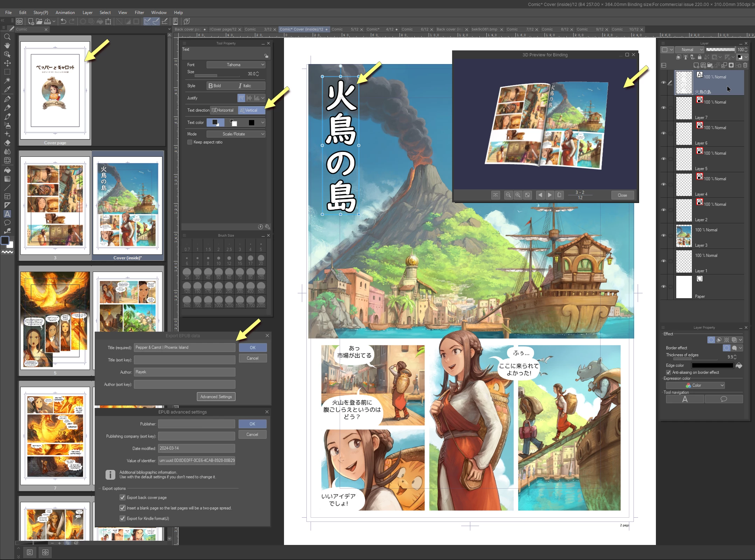Open the Filter menu
Image resolution: width=755 pixels, height=560 pixels.
(139, 13)
